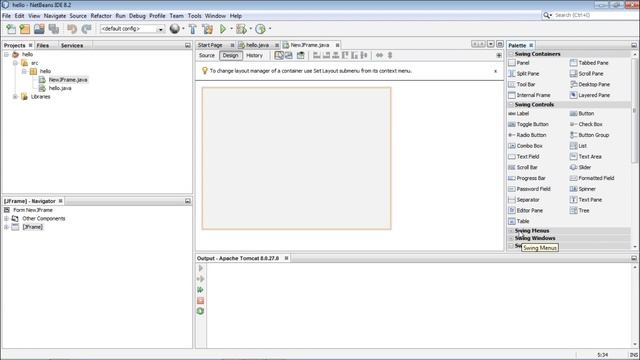Open the Help menu

tap(236, 16)
